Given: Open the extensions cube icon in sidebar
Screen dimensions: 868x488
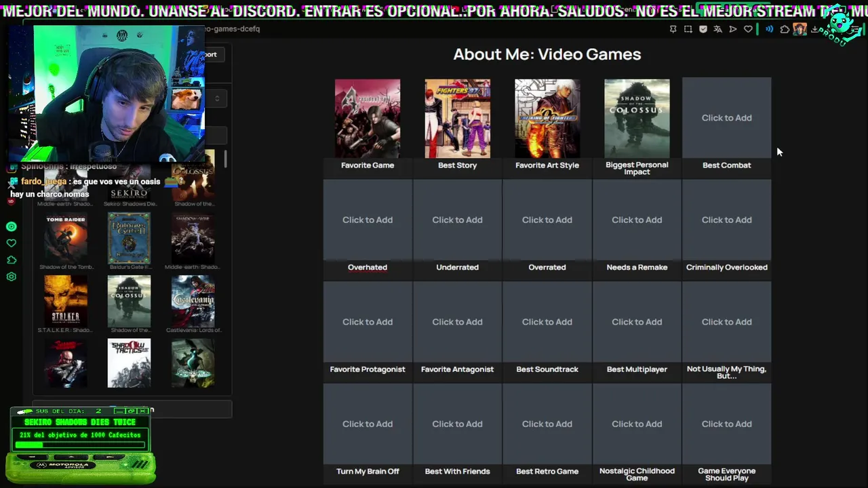Looking at the screenshot, I should click(x=11, y=260).
